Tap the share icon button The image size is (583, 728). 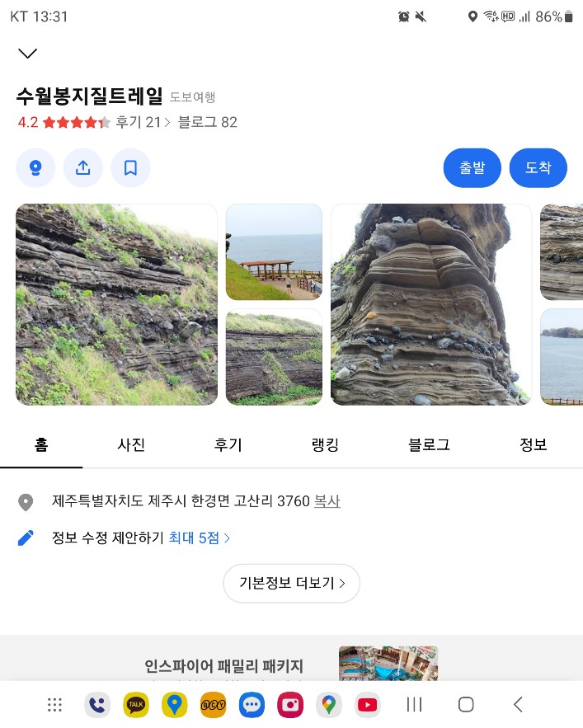coord(83,168)
